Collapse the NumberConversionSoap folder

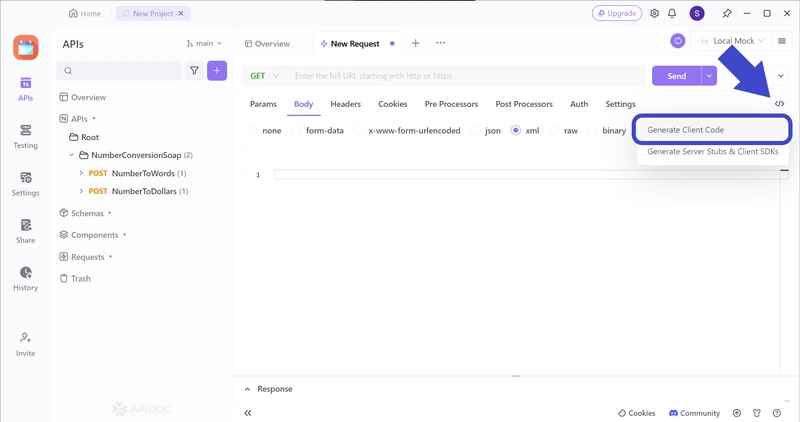[x=71, y=155]
